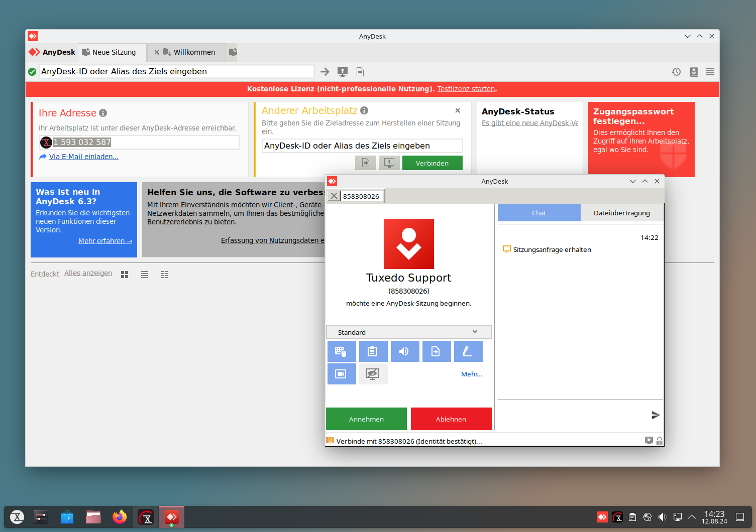Click Alles anzeigen link
Viewport: 756px width, 532px height.
pos(88,273)
